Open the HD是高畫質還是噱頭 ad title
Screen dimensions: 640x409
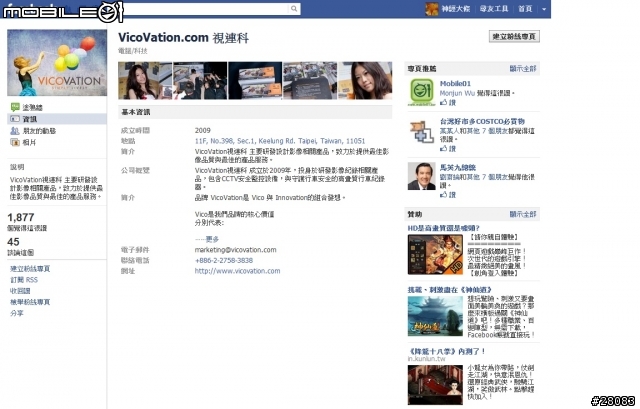[x=443, y=228]
